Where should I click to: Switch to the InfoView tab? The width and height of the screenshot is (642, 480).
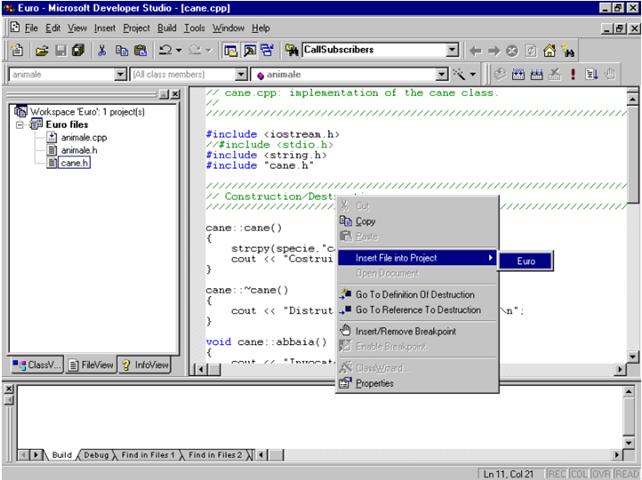click(145, 365)
